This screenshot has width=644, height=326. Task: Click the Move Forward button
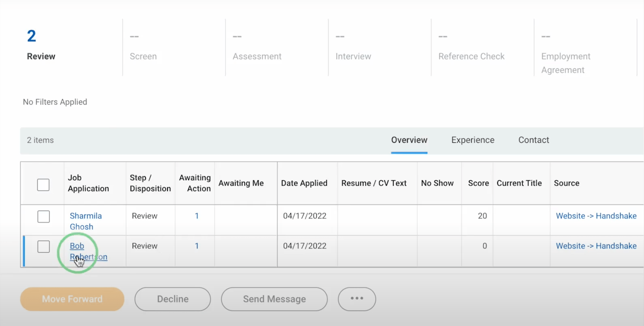(x=72, y=299)
